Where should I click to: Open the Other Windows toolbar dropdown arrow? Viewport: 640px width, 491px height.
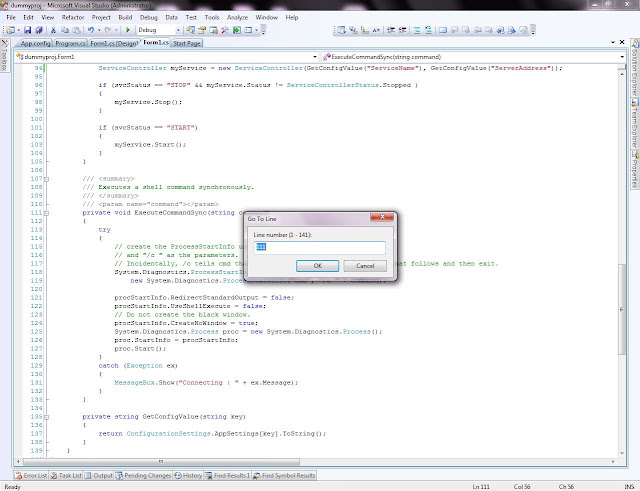(256, 31)
